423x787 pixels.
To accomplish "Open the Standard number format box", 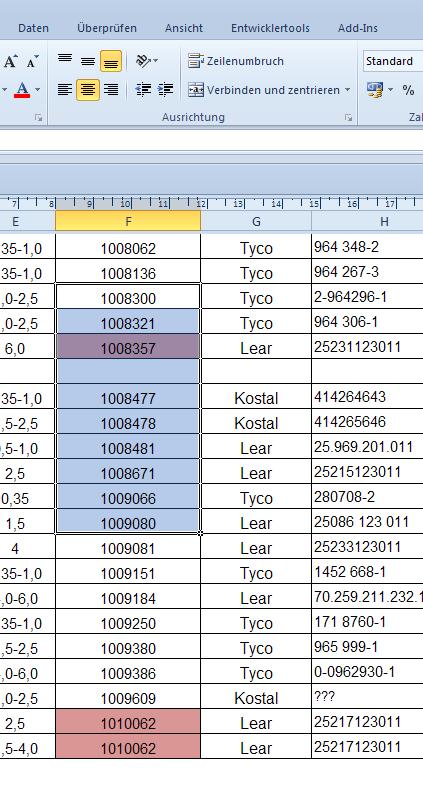I will tap(393, 61).
